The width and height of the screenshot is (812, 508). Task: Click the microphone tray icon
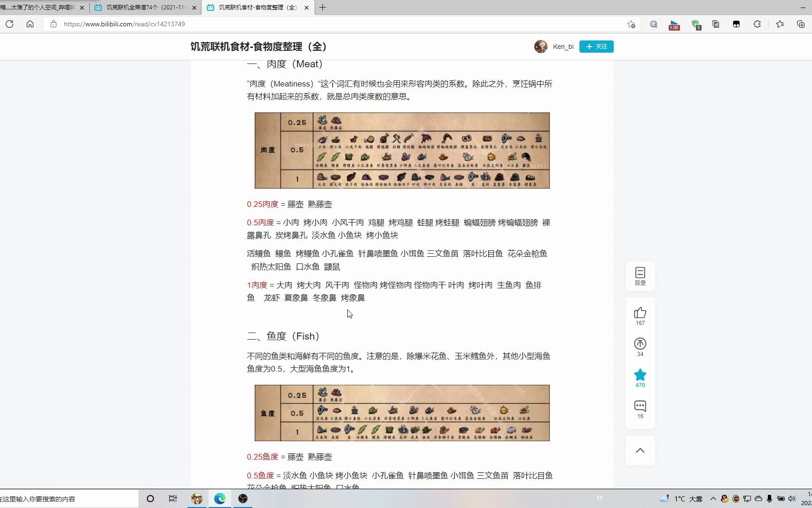[769, 499]
